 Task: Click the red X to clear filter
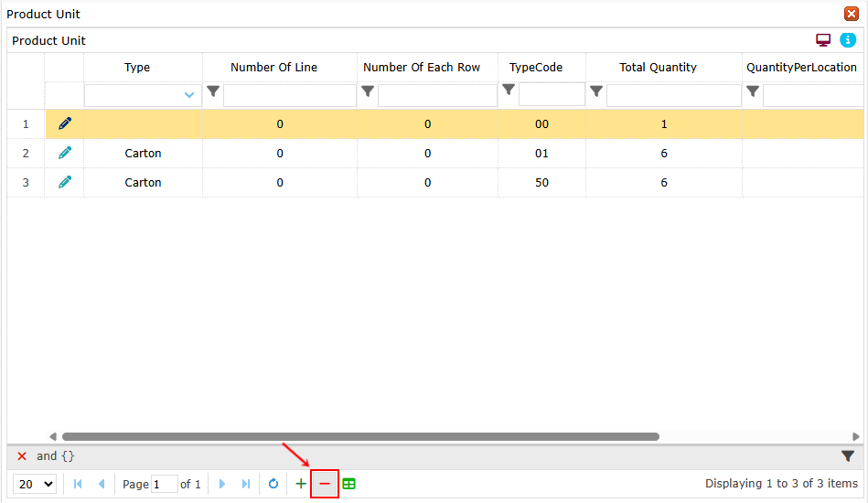tap(22, 456)
